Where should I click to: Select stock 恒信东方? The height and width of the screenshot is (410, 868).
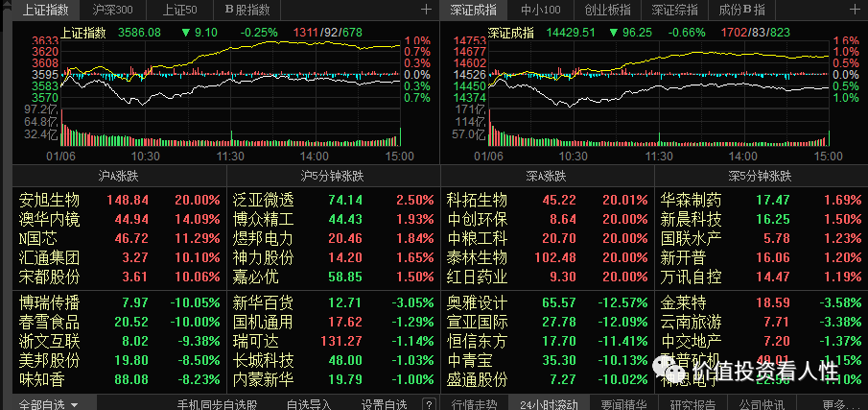click(x=478, y=341)
